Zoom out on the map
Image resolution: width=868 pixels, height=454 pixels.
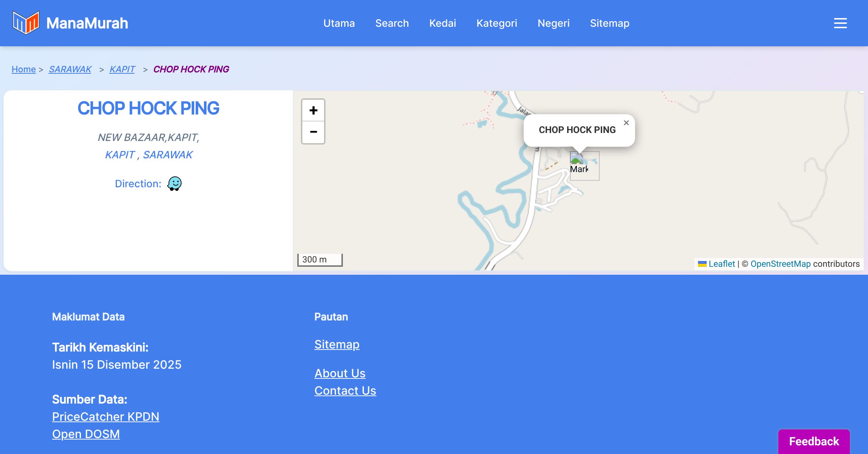click(313, 132)
